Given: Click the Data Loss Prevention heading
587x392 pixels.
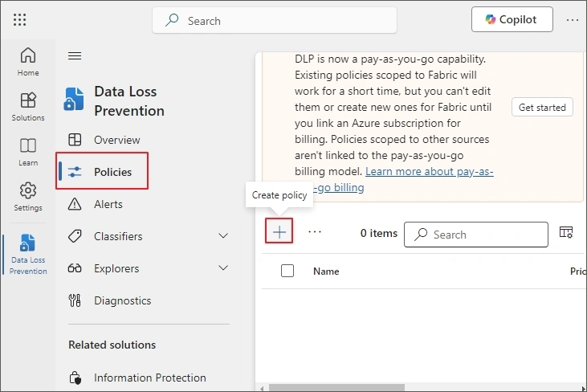Looking at the screenshot, I should pyautogui.click(x=129, y=101).
